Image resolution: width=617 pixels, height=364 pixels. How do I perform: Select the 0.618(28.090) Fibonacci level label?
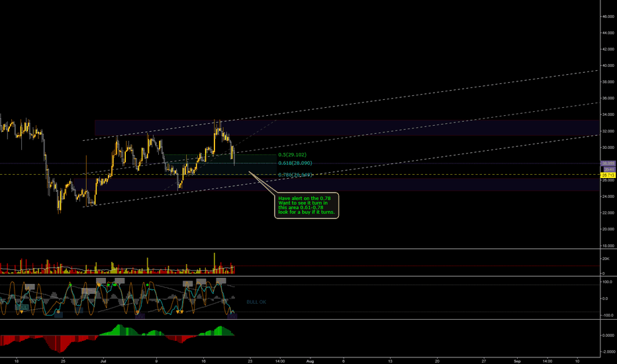point(295,163)
